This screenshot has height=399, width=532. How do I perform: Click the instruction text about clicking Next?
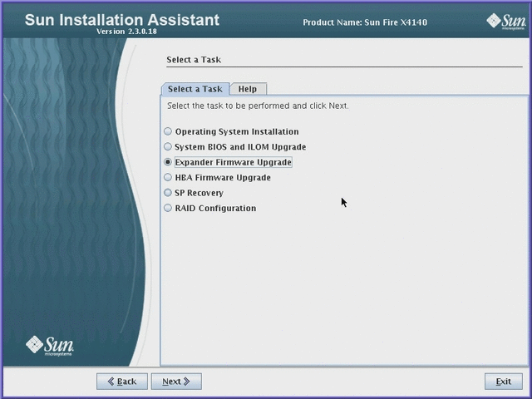(x=258, y=106)
